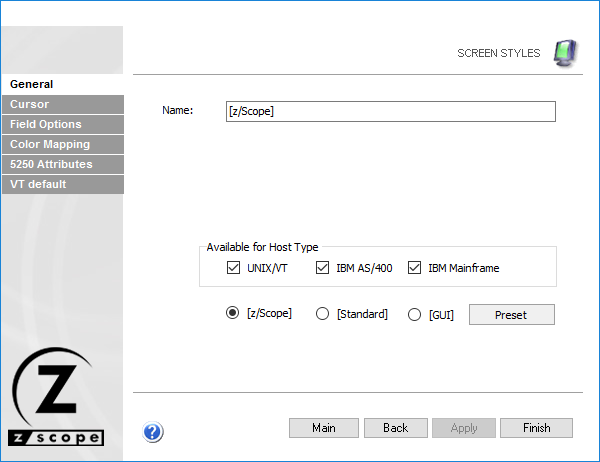
Task: Click Finish to close the wizard
Action: (x=536, y=428)
